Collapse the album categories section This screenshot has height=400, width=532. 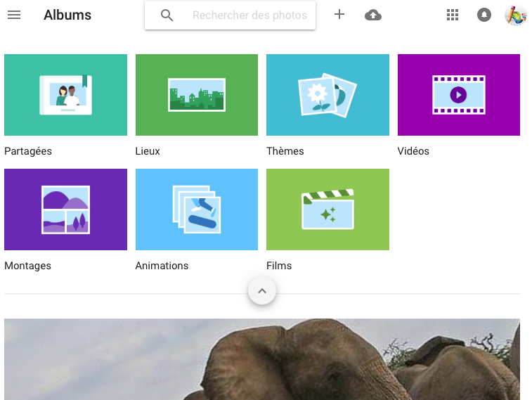261,291
